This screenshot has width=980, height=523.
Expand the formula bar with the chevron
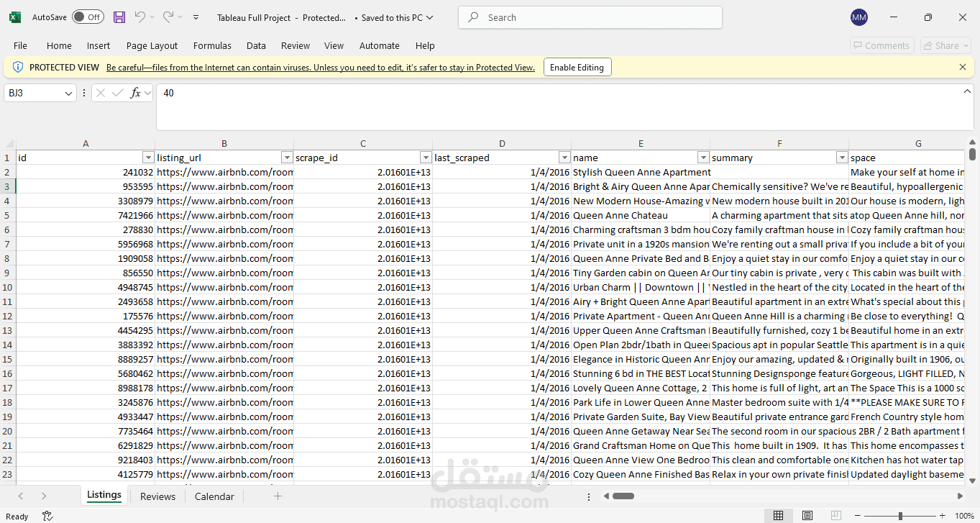968,91
